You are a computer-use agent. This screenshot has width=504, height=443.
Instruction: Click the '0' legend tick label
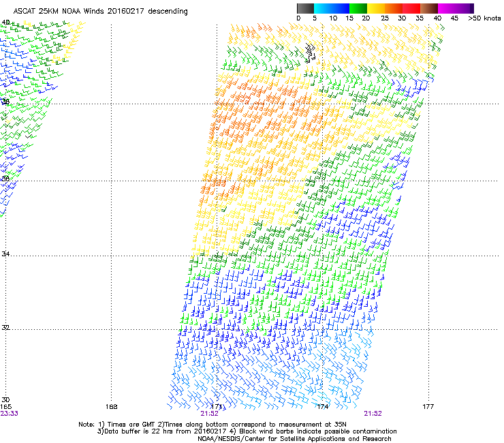coord(298,18)
